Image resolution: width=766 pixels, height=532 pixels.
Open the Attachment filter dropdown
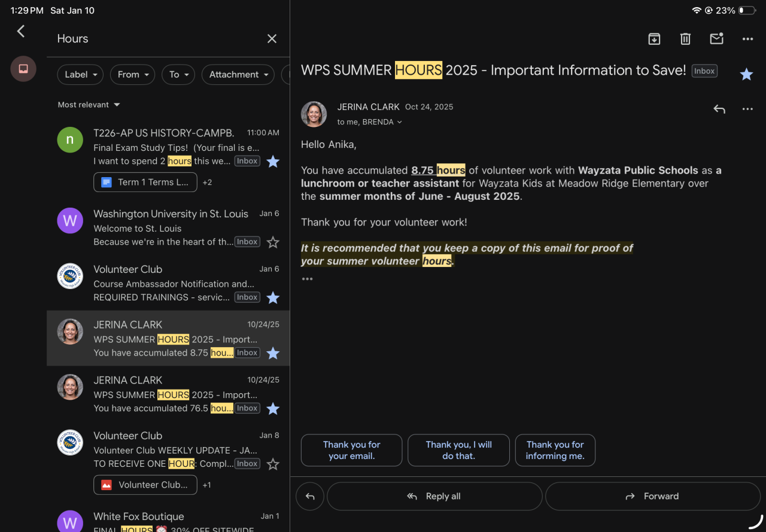238,74
